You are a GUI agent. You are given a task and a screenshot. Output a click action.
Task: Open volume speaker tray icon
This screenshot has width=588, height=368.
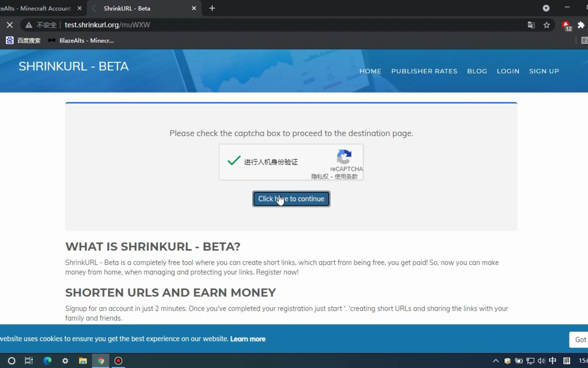click(x=541, y=361)
